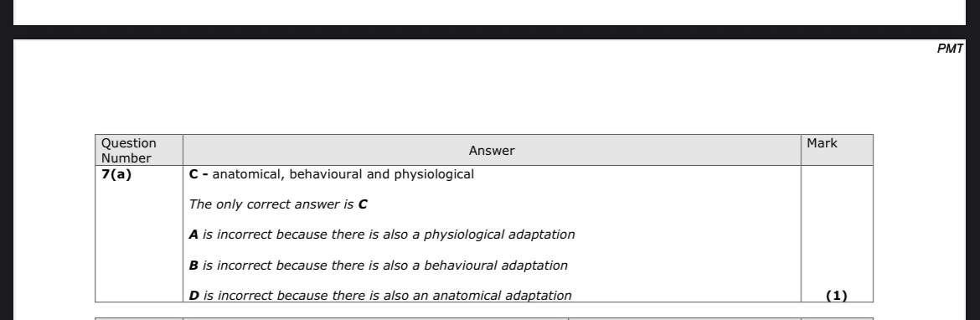Select the 'Question Number' header cell
This screenshot has height=320, width=980.
(x=139, y=150)
